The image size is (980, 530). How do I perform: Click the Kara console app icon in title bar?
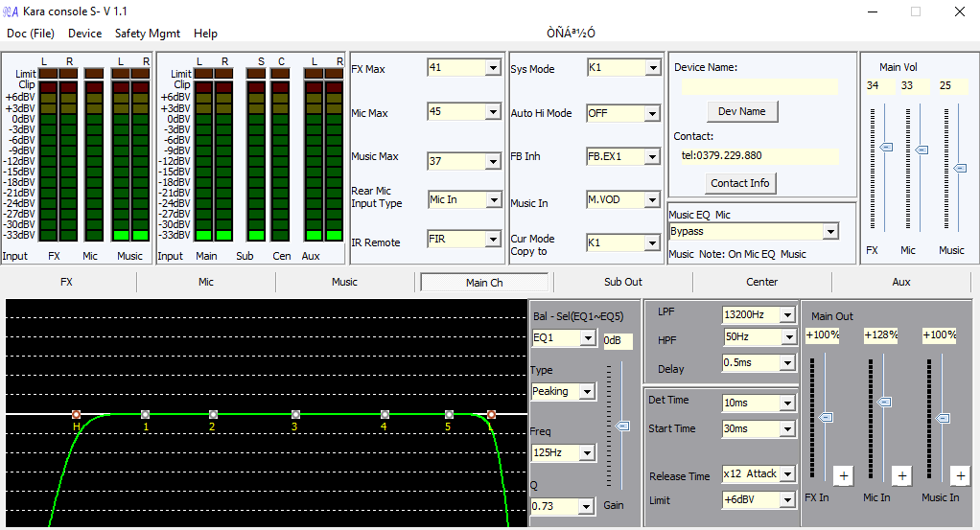point(11,12)
